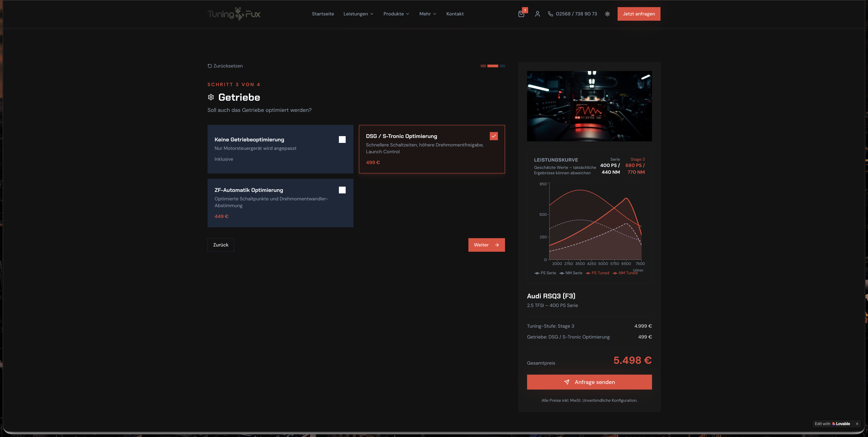The height and width of the screenshot is (437, 868).
Task: Click the arrow icon on Weiter
Action: click(497, 245)
